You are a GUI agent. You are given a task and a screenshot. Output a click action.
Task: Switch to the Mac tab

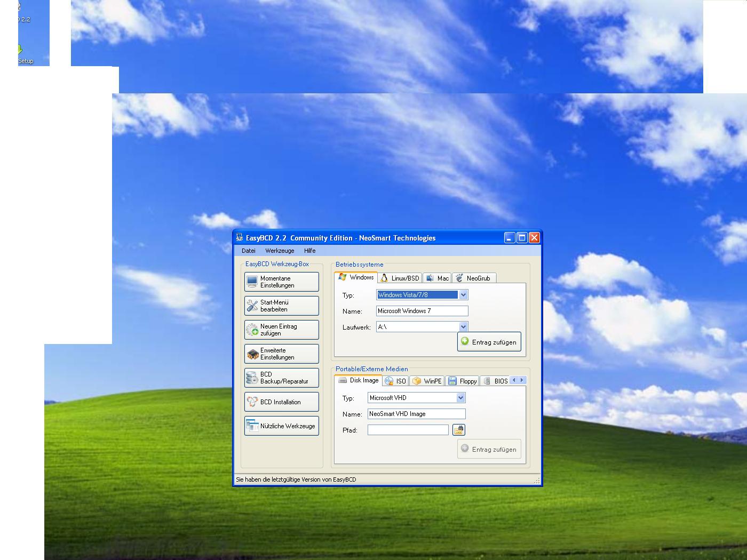[x=437, y=278]
